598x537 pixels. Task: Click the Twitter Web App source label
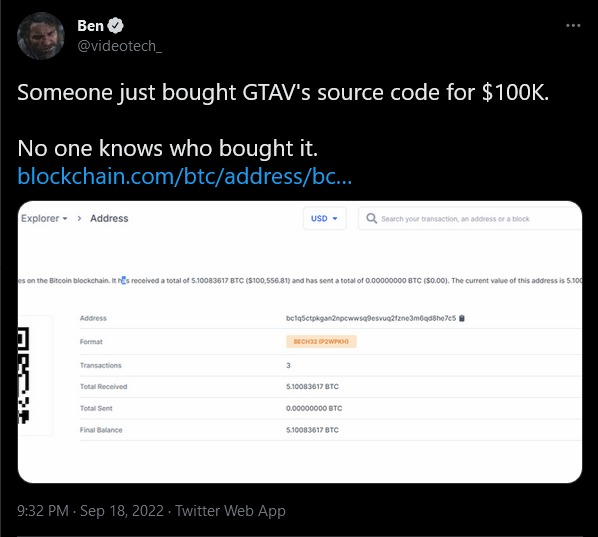coord(230,511)
